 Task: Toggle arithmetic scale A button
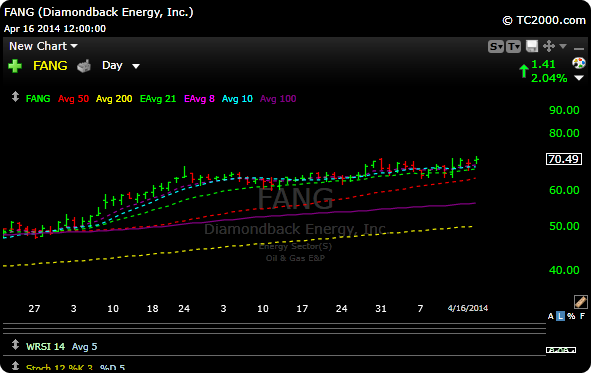point(551,316)
